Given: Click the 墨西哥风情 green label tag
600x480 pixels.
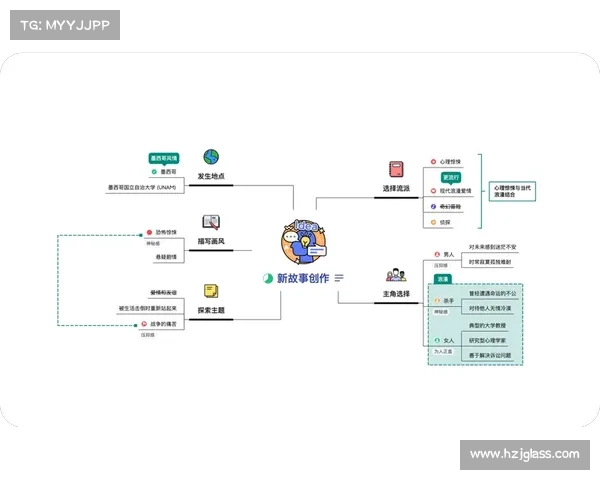Looking at the screenshot, I should 163,158.
